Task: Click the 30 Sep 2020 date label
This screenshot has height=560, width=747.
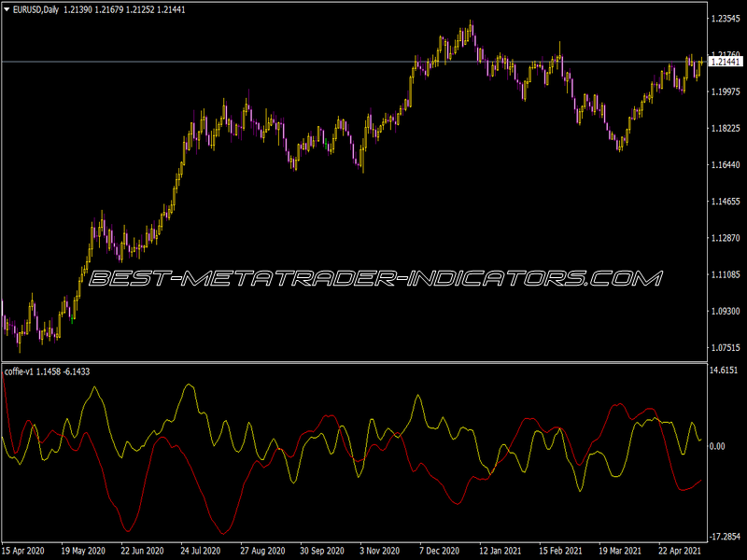Action: click(322, 551)
